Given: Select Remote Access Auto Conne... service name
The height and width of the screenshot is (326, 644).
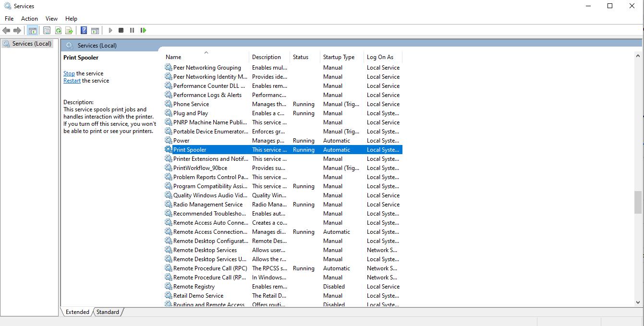Looking at the screenshot, I should point(210,223).
